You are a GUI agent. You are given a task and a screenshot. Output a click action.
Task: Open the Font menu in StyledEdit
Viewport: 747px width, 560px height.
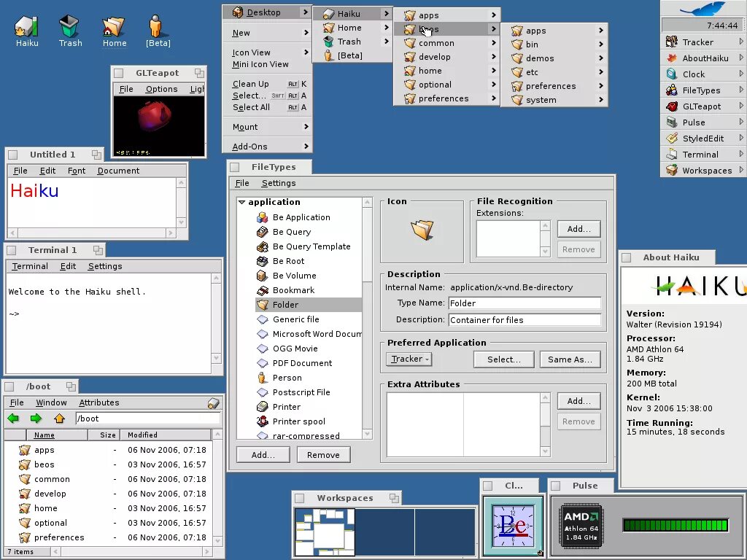click(76, 171)
